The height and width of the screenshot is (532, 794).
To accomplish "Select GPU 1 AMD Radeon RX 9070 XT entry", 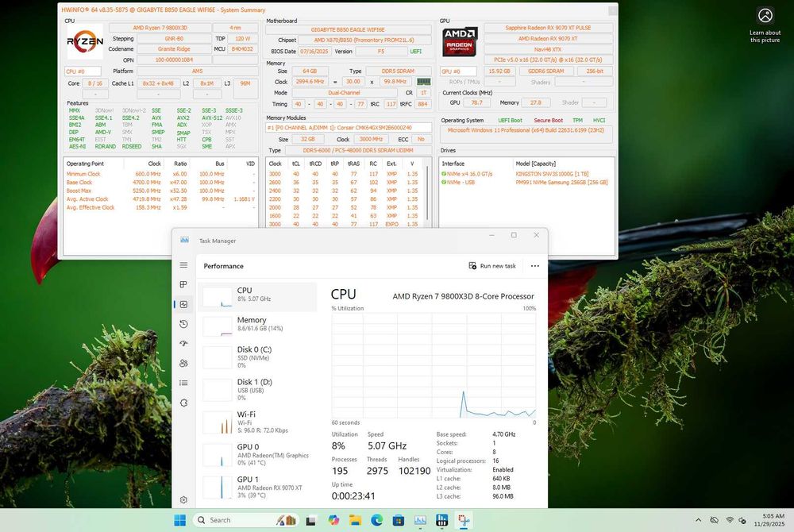I will click(258, 487).
